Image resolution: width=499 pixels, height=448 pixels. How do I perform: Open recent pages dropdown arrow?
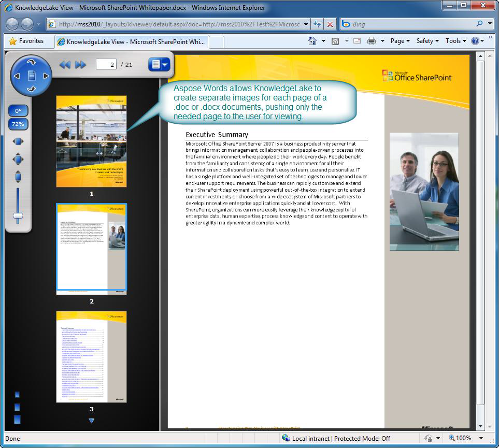[38, 24]
